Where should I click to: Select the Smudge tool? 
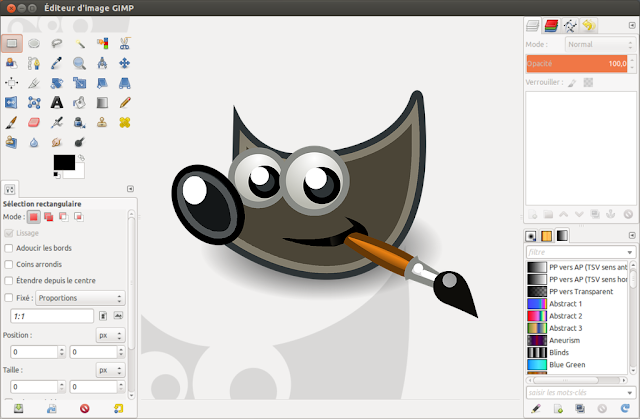click(57, 142)
